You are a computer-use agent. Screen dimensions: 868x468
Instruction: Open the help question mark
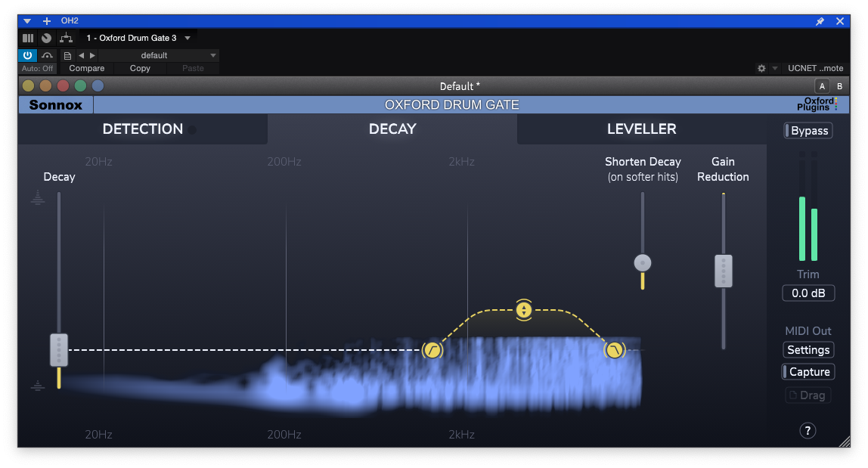(x=808, y=431)
